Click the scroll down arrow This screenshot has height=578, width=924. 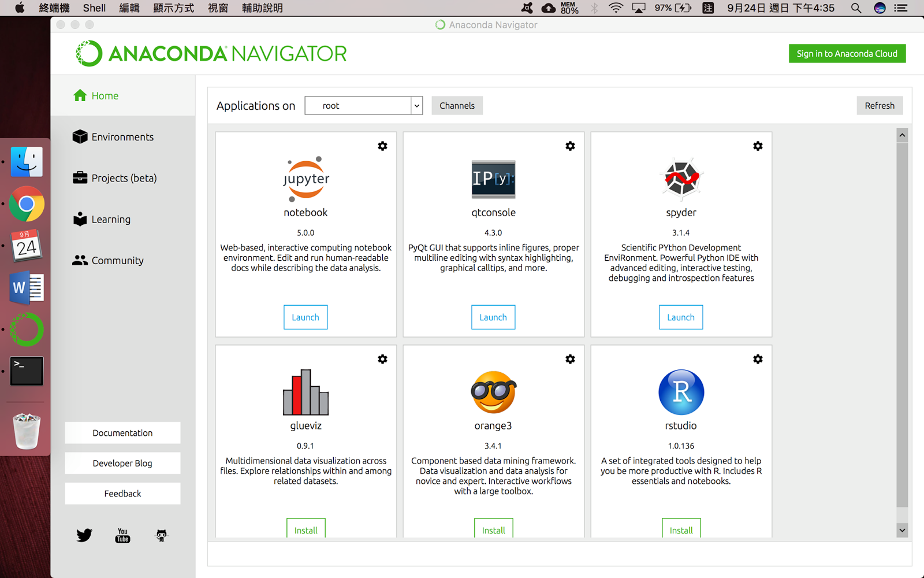coord(902,530)
